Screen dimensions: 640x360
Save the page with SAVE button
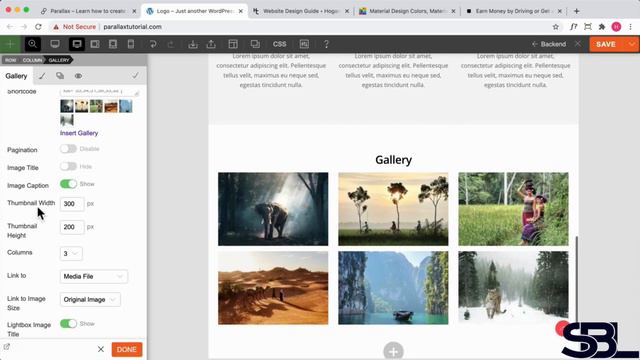click(606, 44)
